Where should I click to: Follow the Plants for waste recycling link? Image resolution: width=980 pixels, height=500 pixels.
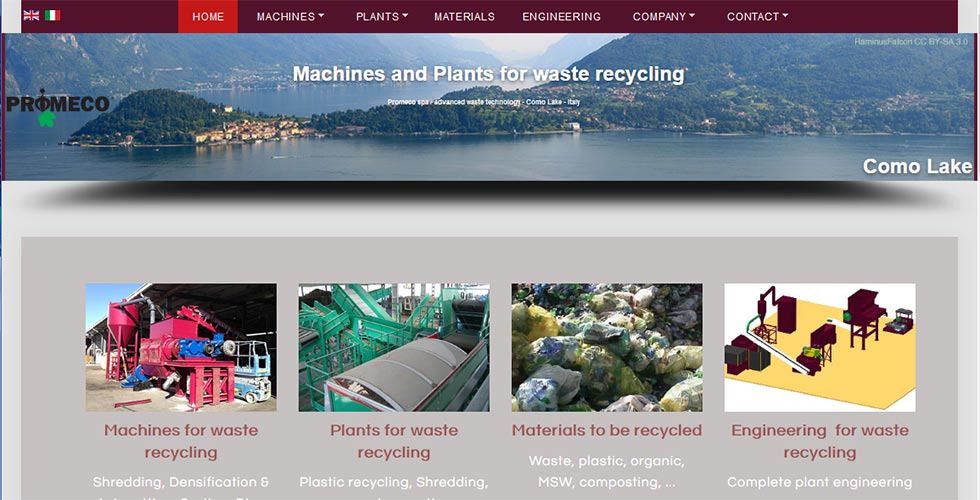(x=394, y=441)
